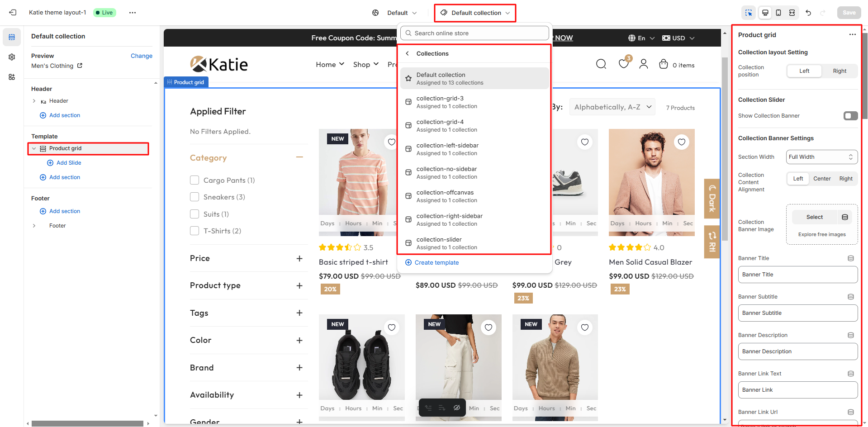Set Collection position to Right
868x427 pixels.
pyautogui.click(x=839, y=71)
